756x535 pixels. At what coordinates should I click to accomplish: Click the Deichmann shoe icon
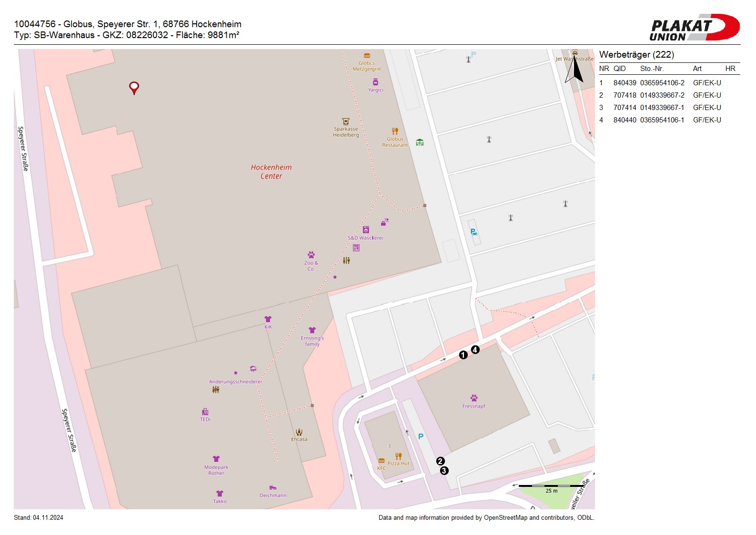point(272,488)
